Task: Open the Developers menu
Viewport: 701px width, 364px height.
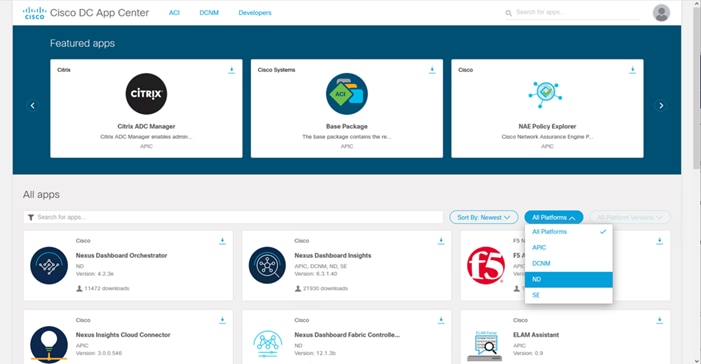Action: [x=255, y=13]
